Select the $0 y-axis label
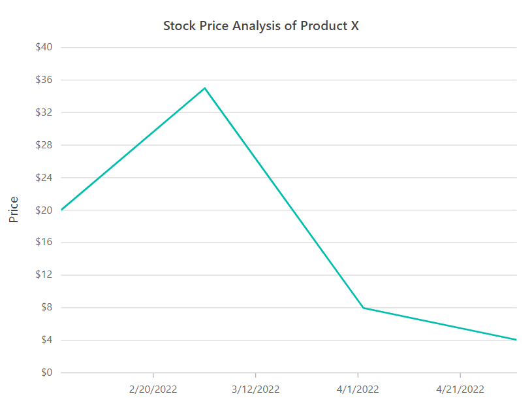This screenshot has height=413, width=532. click(47, 372)
